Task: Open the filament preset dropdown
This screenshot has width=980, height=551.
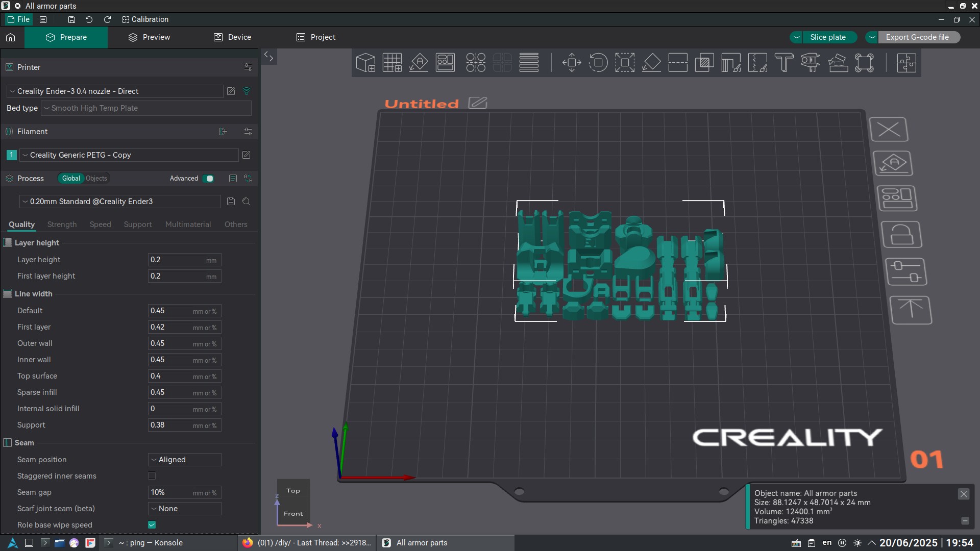Action: (129, 155)
